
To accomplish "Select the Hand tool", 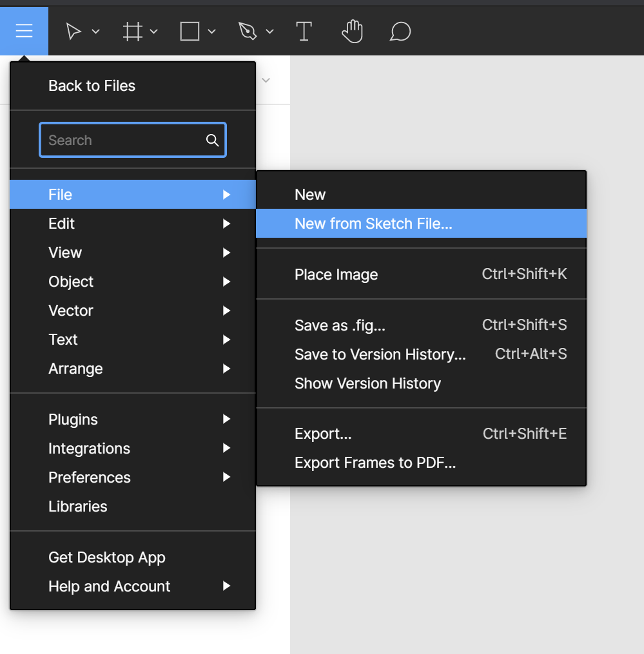I will point(352,32).
